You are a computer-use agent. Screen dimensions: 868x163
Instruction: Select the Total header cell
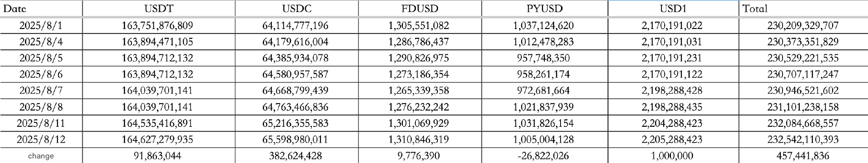coord(803,9)
